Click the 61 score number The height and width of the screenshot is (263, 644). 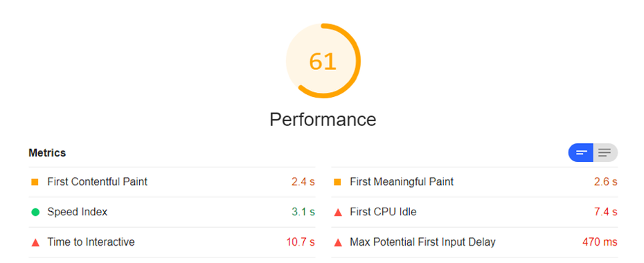(x=323, y=62)
